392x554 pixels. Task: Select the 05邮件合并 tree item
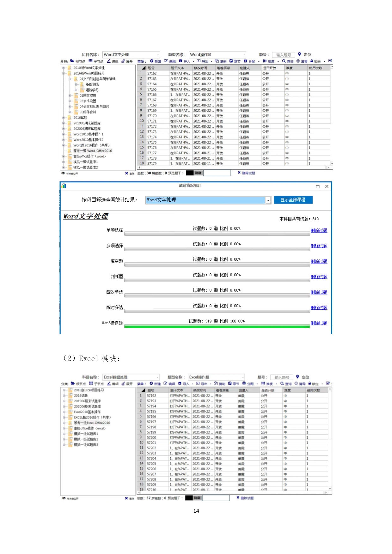(x=88, y=112)
